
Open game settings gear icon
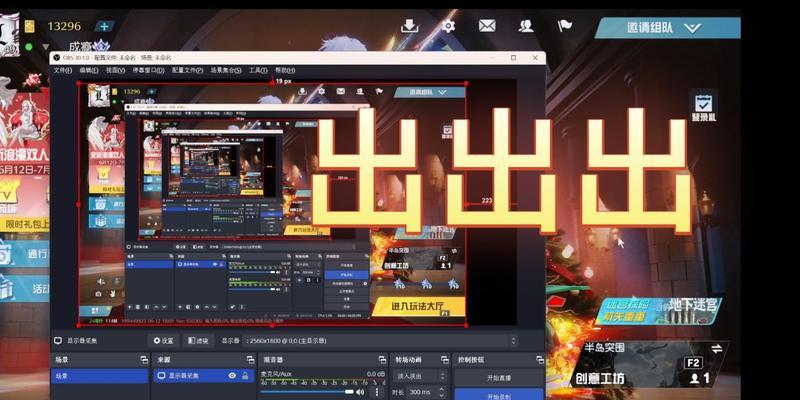(448, 26)
